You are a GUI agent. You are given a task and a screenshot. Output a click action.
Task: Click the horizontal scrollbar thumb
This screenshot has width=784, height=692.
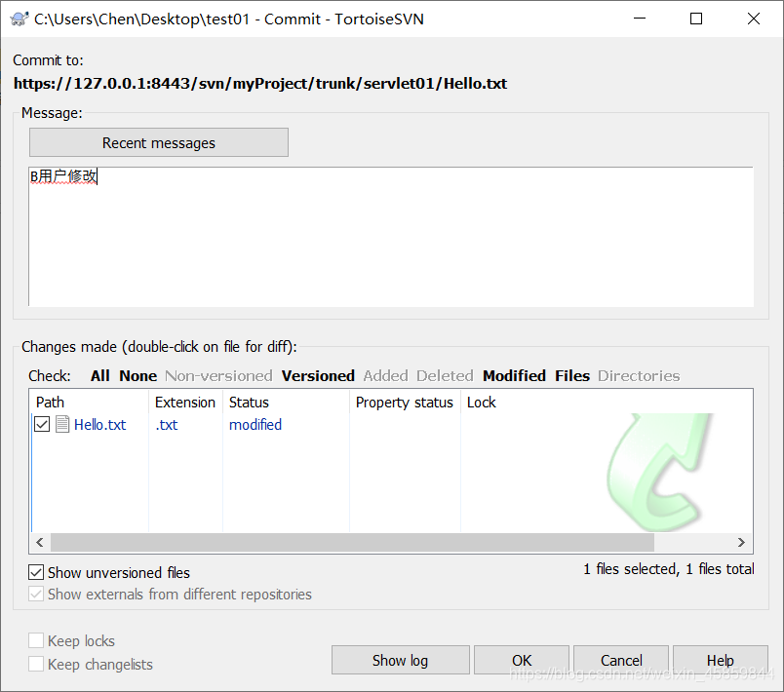tap(352, 542)
